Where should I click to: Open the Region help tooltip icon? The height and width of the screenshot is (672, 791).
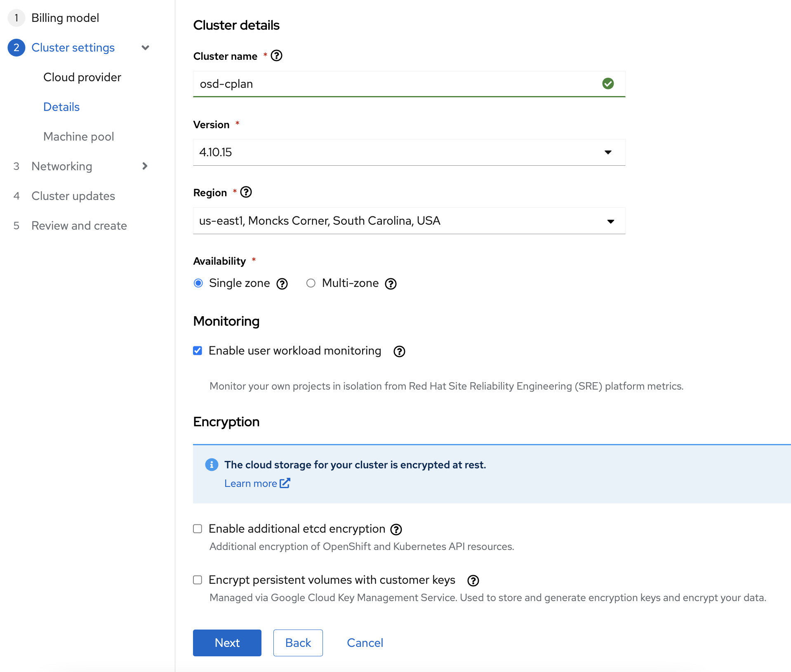(246, 192)
